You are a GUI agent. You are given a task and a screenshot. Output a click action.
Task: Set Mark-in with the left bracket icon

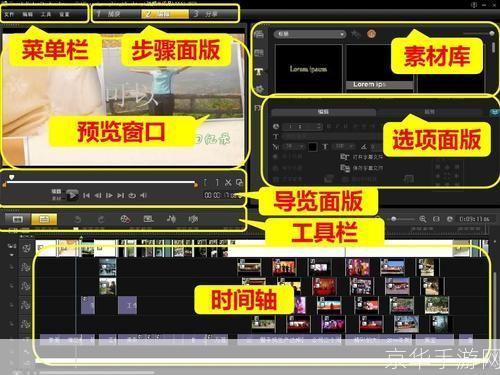pyautogui.click(x=205, y=182)
